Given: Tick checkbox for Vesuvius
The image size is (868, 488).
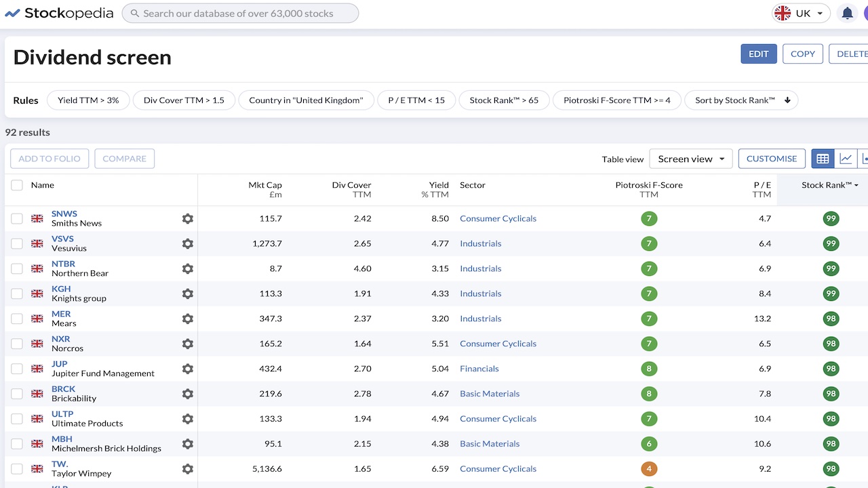Looking at the screenshot, I should click(x=17, y=243).
